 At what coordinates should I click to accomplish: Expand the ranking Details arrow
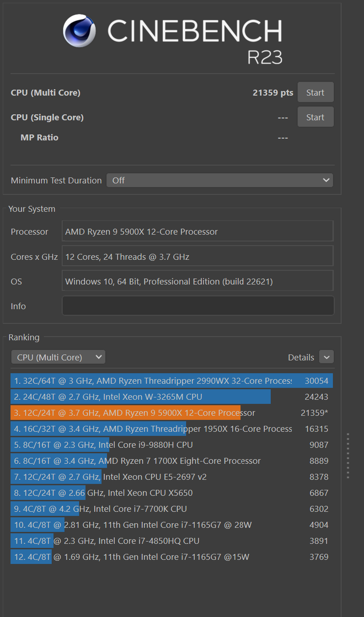click(327, 357)
